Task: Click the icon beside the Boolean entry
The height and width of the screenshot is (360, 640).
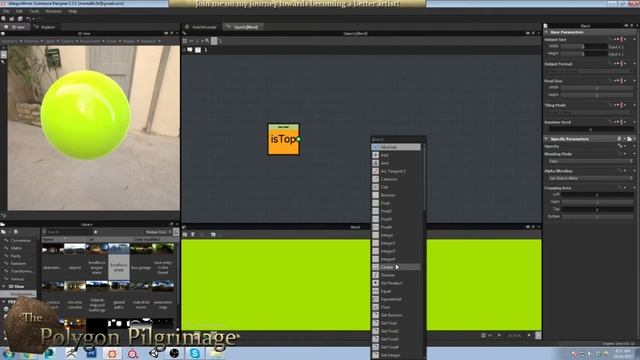Action: pyautogui.click(x=376, y=195)
